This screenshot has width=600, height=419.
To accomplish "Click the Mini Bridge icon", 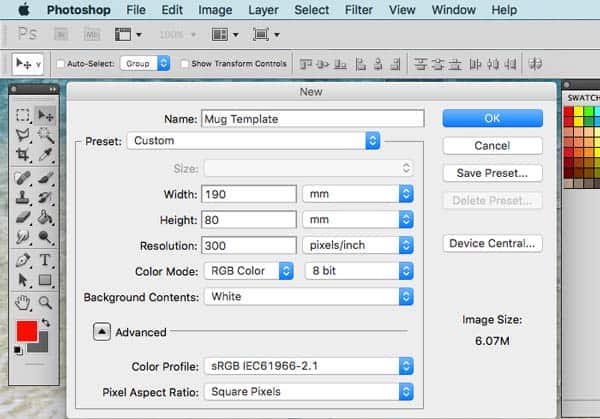I will [x=92, y=35].
